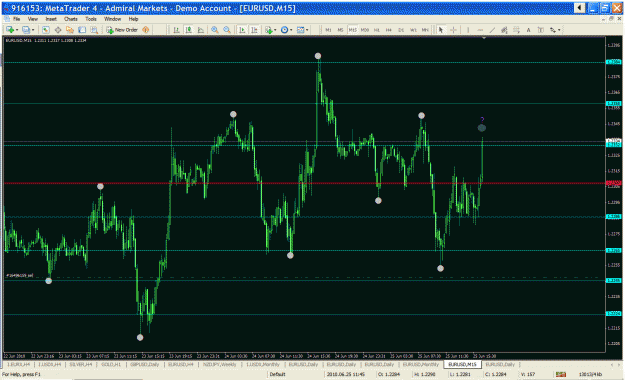
Task: Open the View menu
Action: tap(33, 19)
